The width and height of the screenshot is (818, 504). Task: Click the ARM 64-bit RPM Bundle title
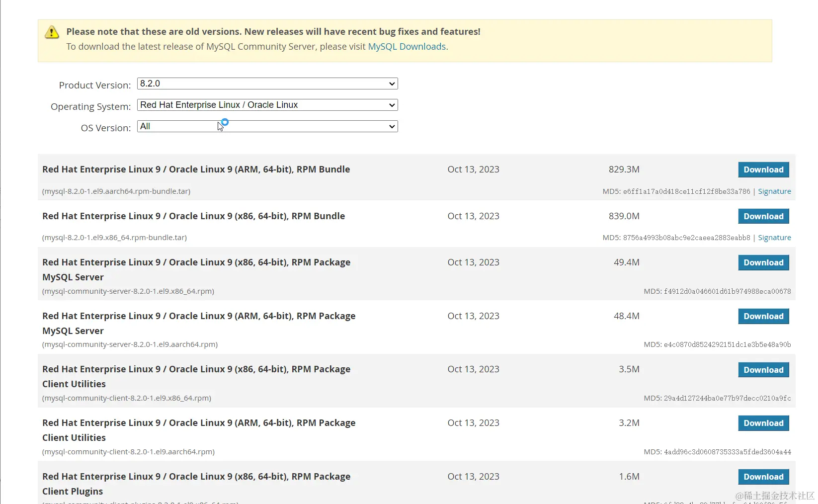pos(196,169)
